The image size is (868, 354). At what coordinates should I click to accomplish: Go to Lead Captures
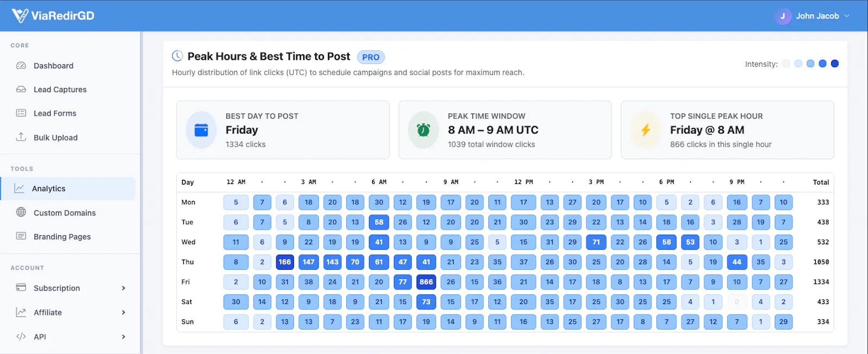pos(60,90)
